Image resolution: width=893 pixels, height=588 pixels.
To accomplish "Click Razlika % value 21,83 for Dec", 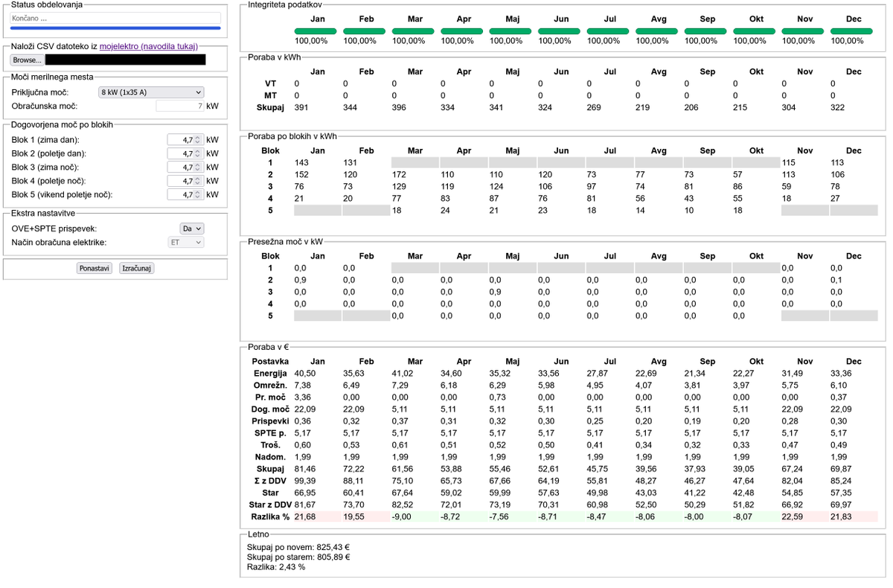I will pyautogui.click(x=841, y=517).
